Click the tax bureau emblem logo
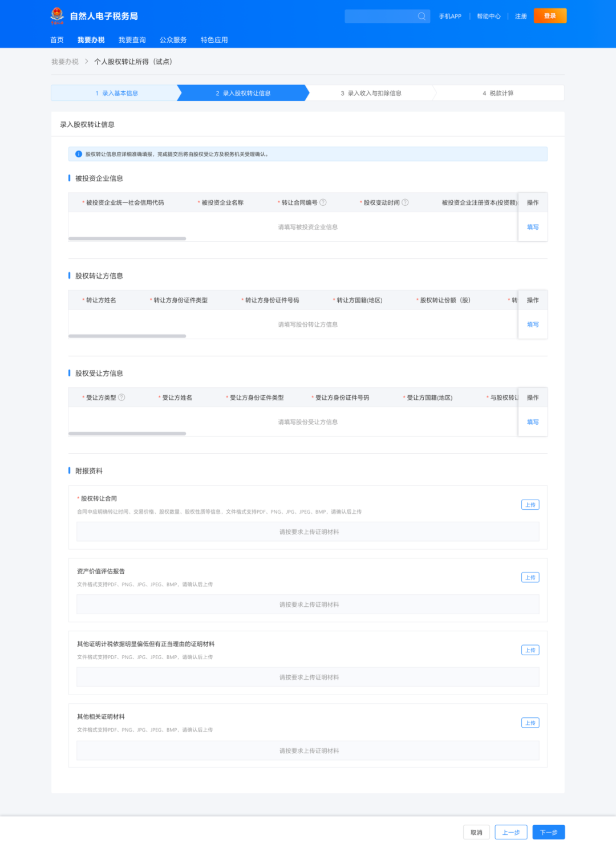The height and width of the screenshot is (848, 616). click(x=57, y=15)
